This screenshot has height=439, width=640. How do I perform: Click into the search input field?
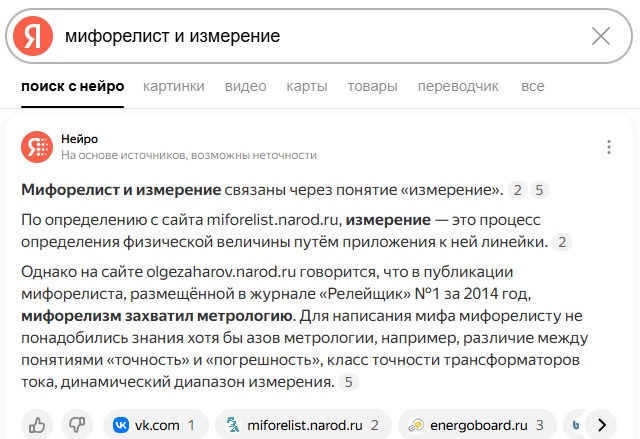322,36
